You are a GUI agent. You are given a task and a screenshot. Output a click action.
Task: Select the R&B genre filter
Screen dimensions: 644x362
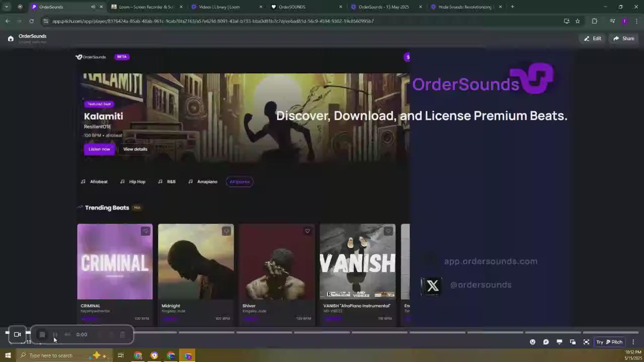pos(167,182)
